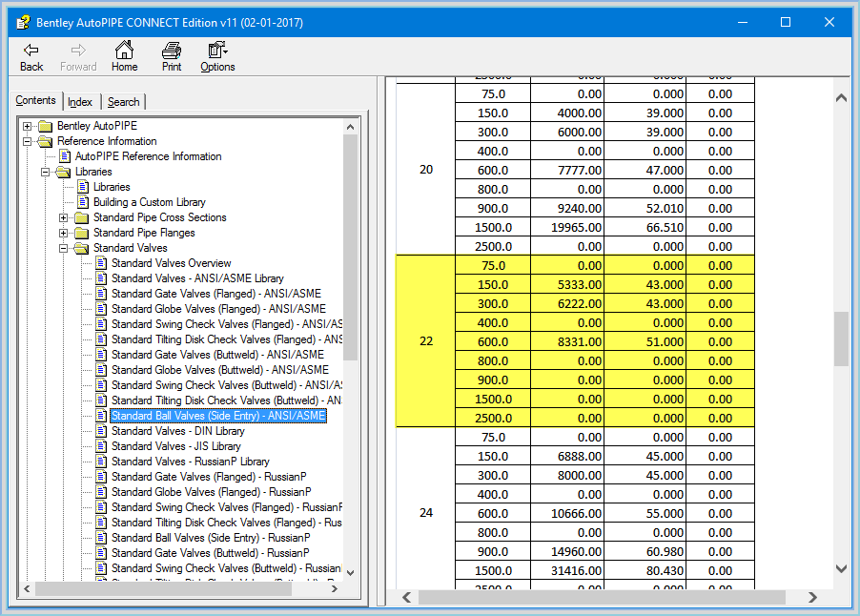This screenshot has height=616, width=860.
Task: Expand the Bentley AutoPIPE tree node
Action: [28, 126]
